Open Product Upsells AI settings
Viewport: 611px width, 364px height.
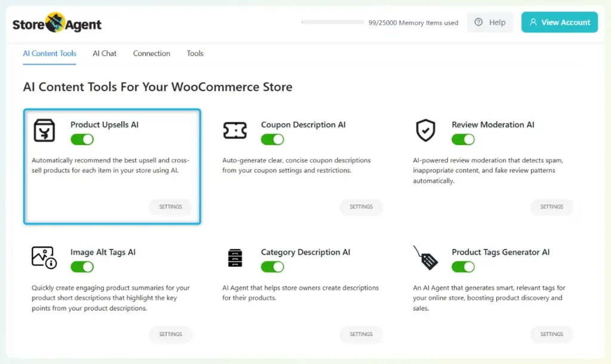click(171, 207)
